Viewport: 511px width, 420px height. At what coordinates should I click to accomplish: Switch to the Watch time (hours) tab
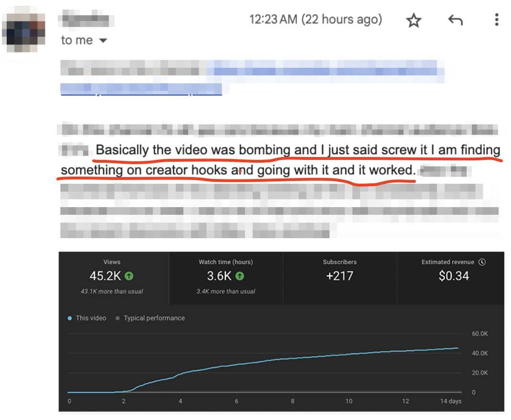(226, 278)
